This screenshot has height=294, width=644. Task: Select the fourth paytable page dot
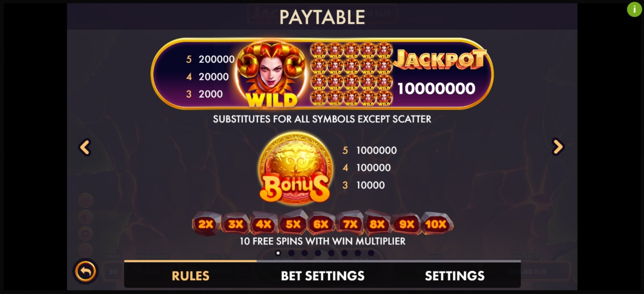click(318, 253)
